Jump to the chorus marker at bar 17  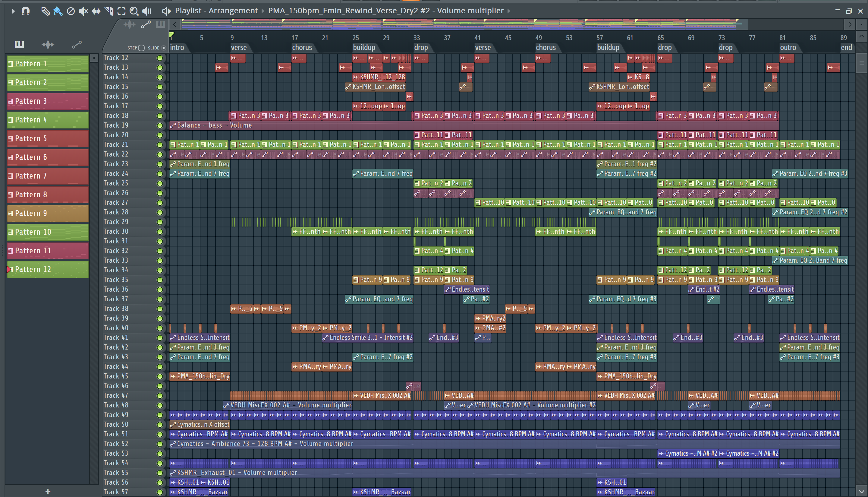302,48
